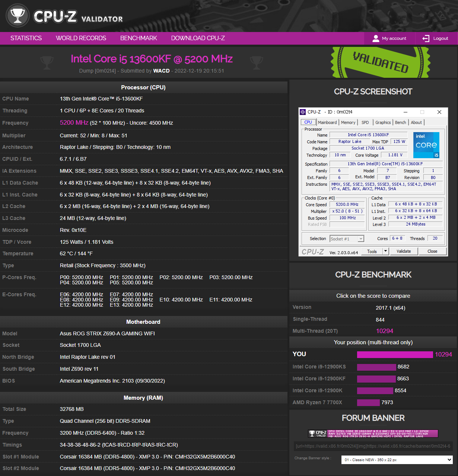Open submitter WACD's profile link
This screenshot has height=476, width=458.
click(x=161, y=71)
